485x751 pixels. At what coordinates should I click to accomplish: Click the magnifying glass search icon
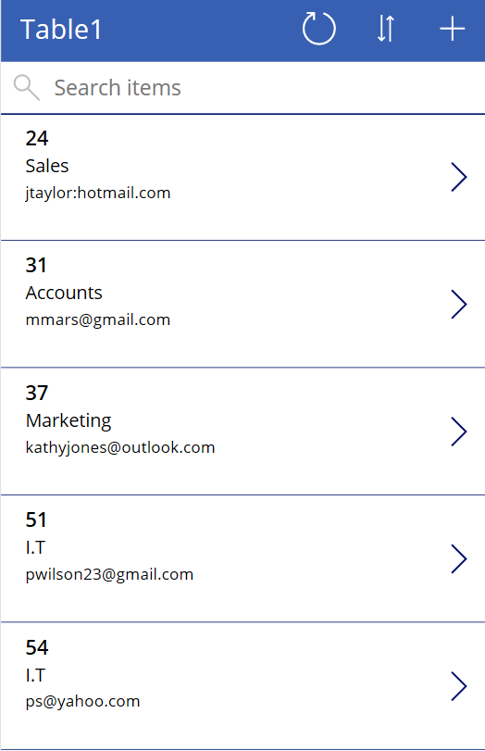pyautogui.click(x=26, y=88)
